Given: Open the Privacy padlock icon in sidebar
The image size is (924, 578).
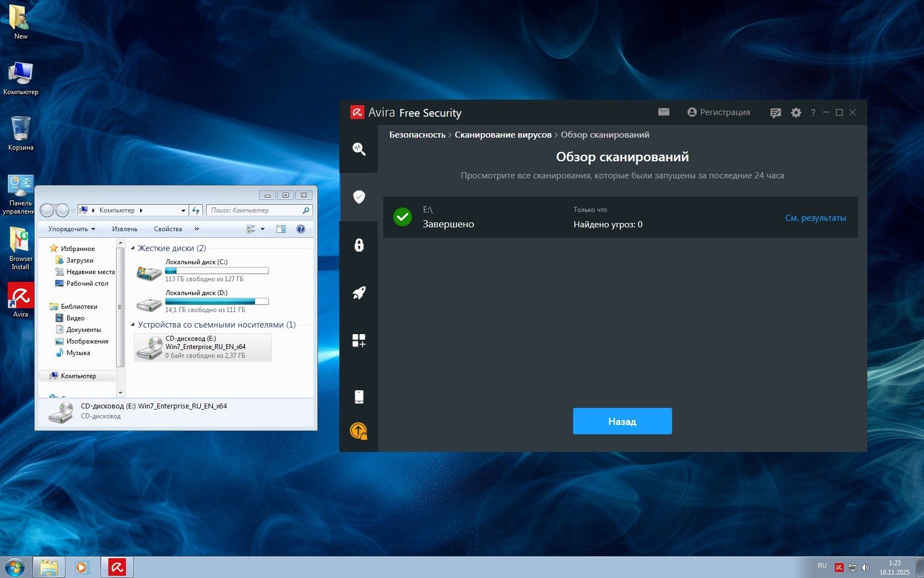Looking at the screenshot, I should click(359, 245).
